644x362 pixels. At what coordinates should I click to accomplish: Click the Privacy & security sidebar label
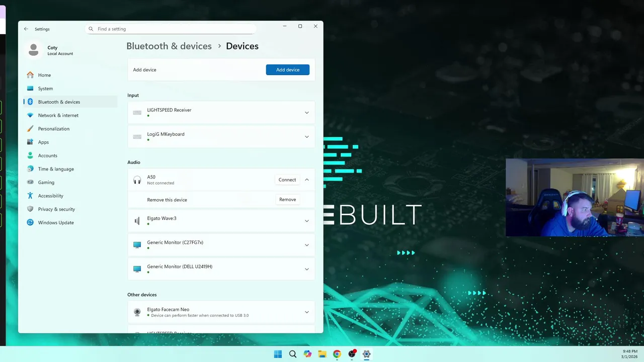[x=56, y=209]
